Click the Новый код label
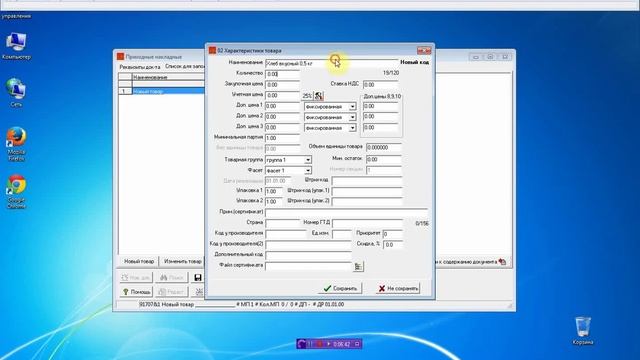The width and height of the screenshot is (640, 360). click(414, 62)
